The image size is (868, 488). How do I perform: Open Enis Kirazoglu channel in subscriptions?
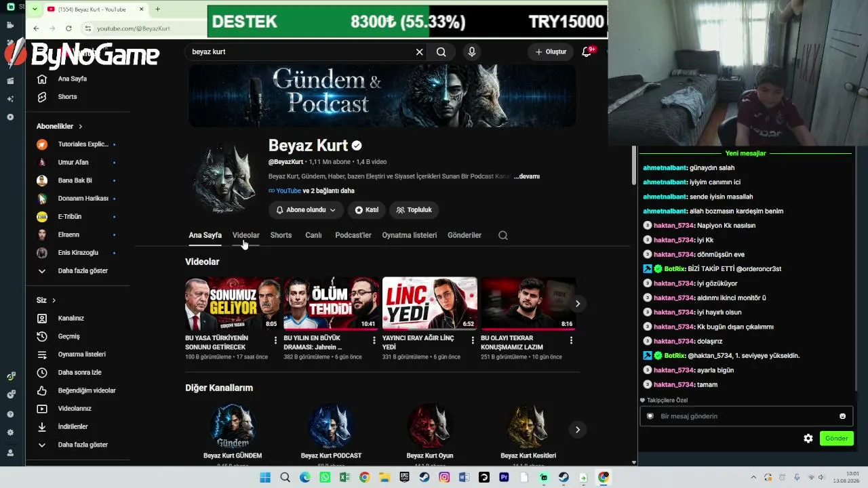(x=77, y=253)
